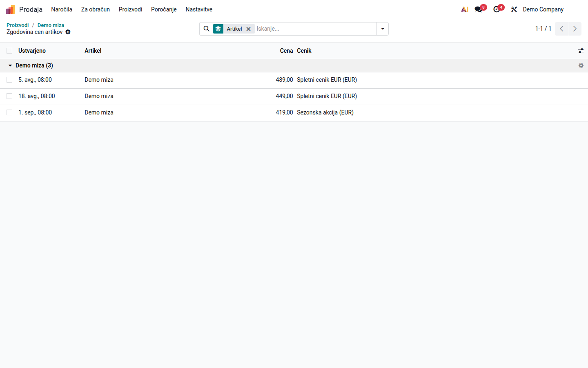Open the Nastavitve menu
Screen dimensions: 588x368
199,9
